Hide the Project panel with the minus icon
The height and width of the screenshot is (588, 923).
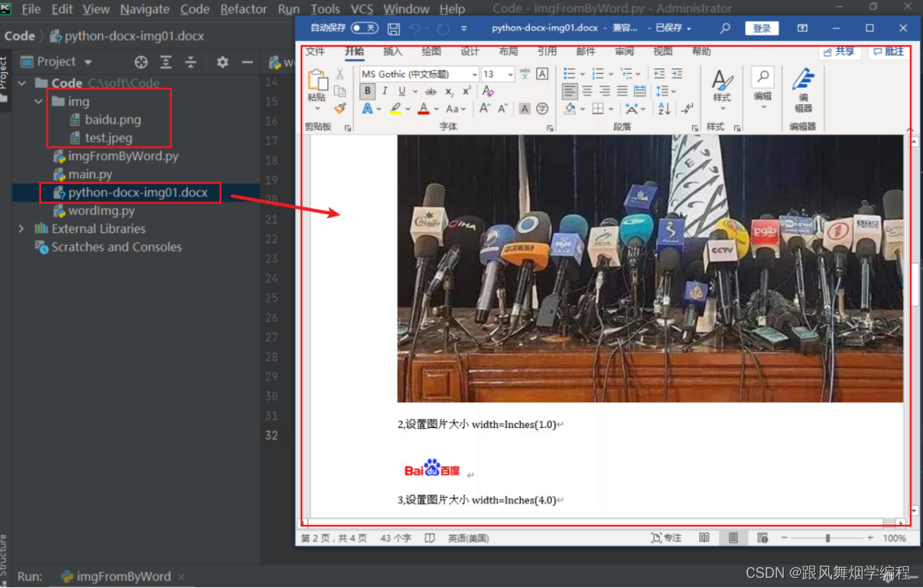(x=247, y=62)
